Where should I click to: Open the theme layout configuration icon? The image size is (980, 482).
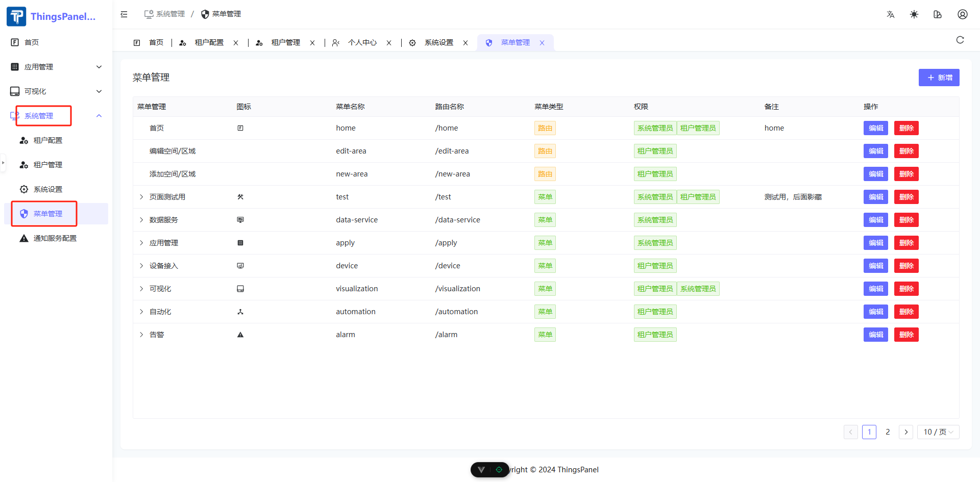click(938, 14)
